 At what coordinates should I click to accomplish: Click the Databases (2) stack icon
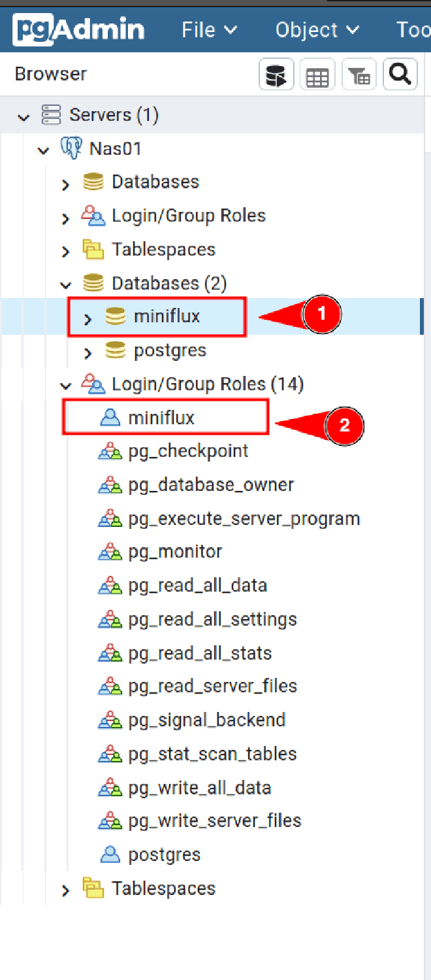[x=93, y=283]
